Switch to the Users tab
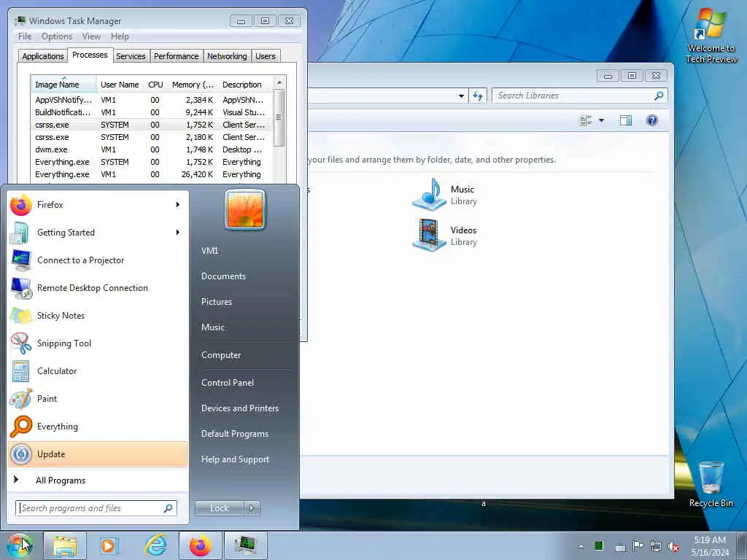 pyautogui.click(x=266, y=56)
